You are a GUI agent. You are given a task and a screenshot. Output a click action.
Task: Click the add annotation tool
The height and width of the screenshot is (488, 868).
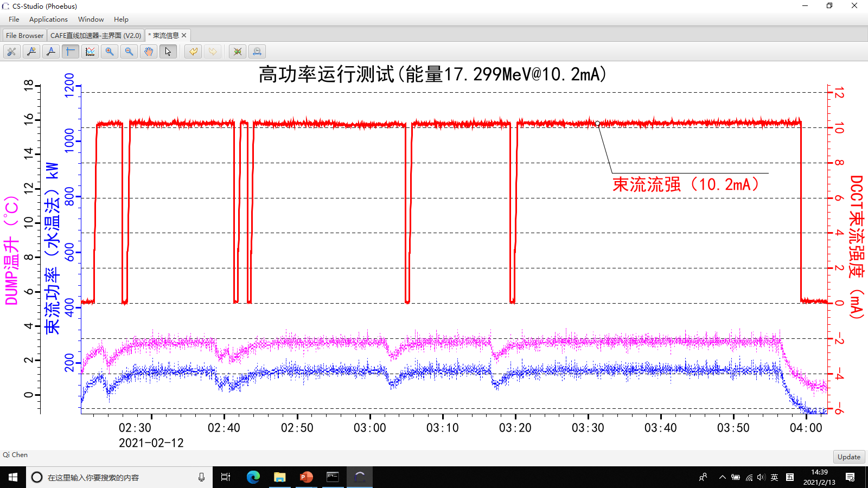(31, 52)
